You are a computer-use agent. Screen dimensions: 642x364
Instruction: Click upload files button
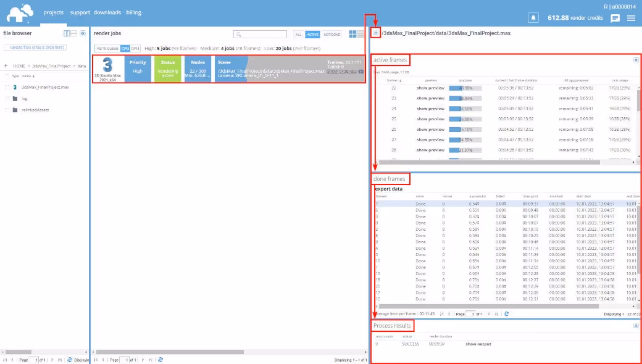point(35,48)
